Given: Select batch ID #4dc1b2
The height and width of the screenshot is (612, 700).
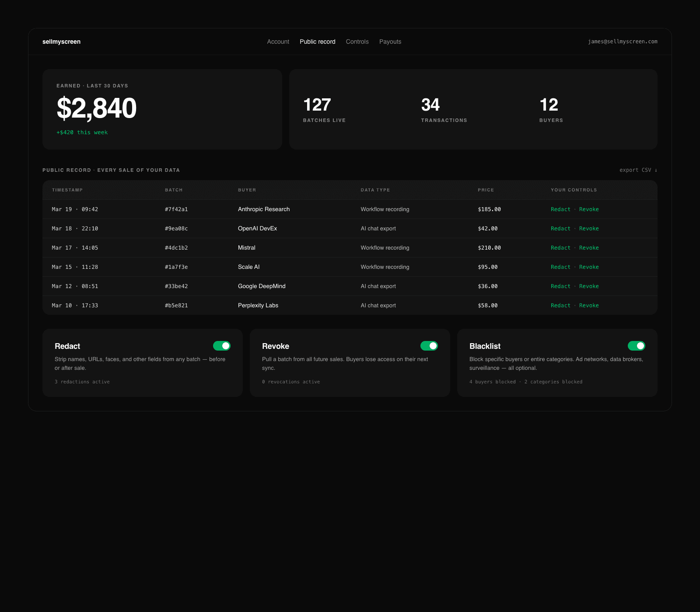Looking at the screenshot, I should pyautogui.click(x=176, y=248).
